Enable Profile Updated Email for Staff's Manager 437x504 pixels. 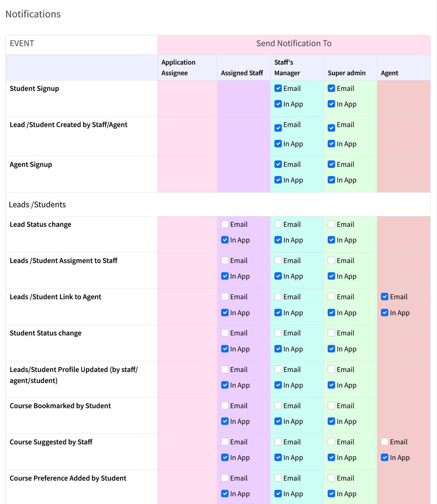[x=278, y=369]
